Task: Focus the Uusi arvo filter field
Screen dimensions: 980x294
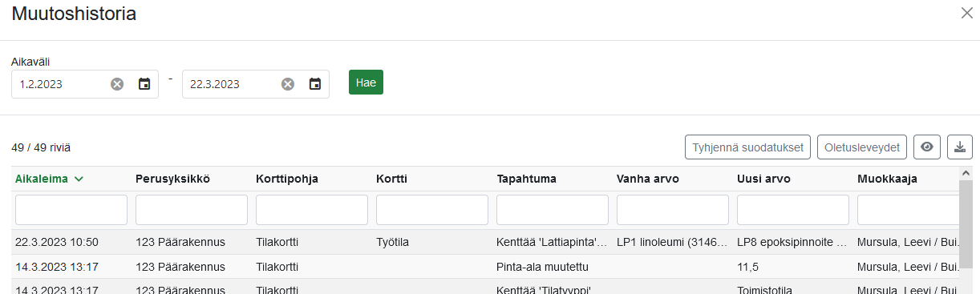Action: 793,210
